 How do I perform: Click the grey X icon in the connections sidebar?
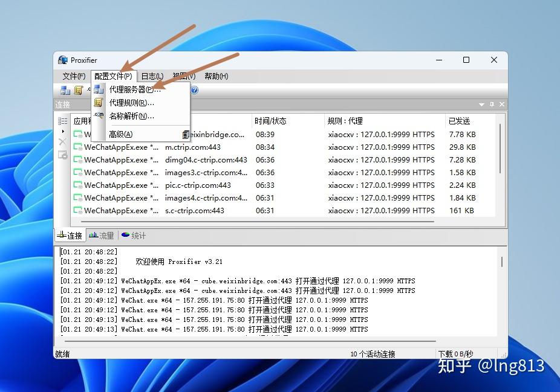coord(62,141)
